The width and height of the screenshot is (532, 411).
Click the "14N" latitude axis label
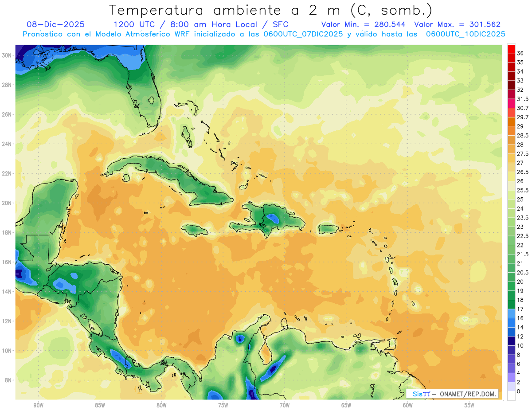click(x=7, y=291)
